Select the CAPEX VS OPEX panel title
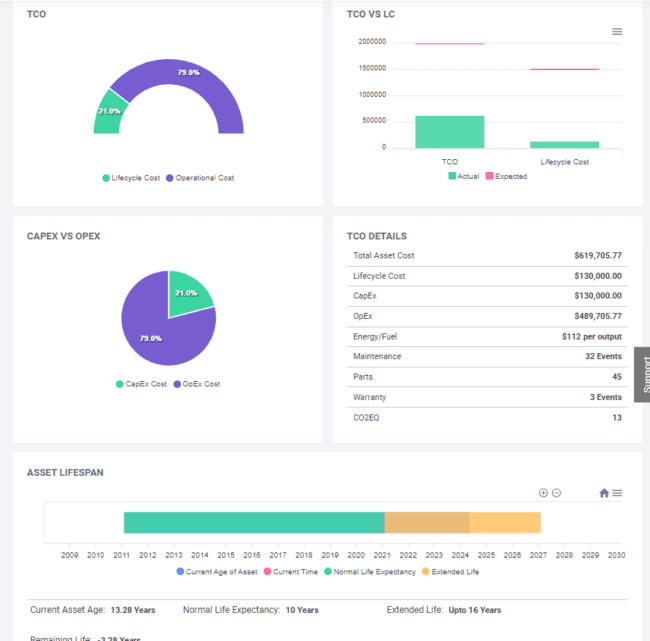Viewport: 650px width, 641px height. pos(63,236)
